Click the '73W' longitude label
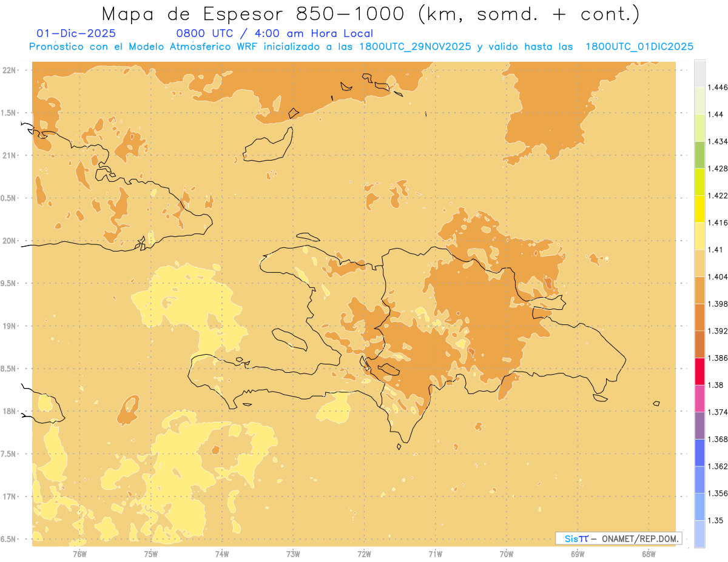 point(293,554)
